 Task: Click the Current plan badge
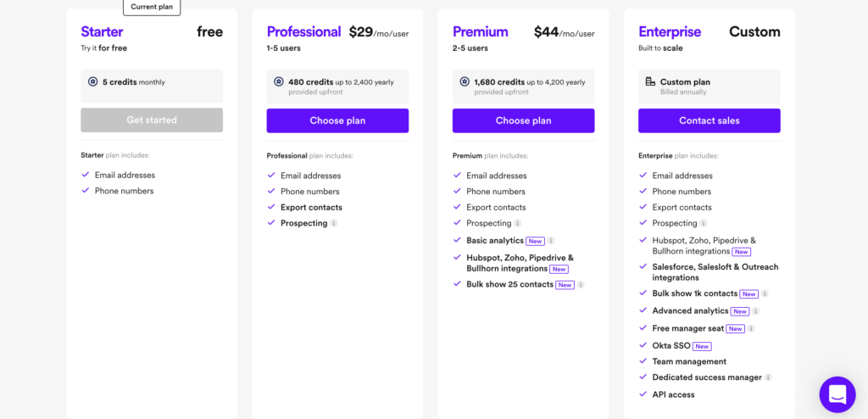(152, 7)
